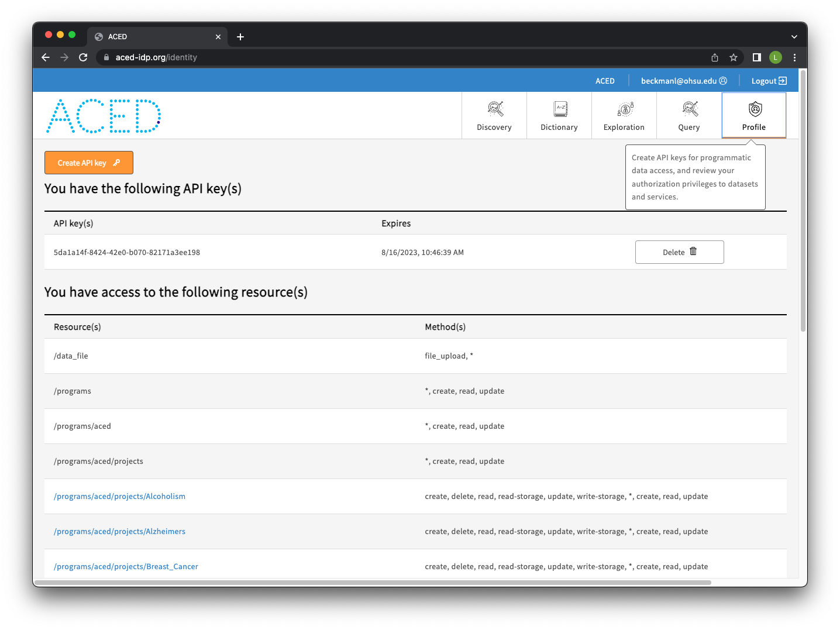Go to the Exploration page icon
Viewport: 840px width, 630px height.
tap(625, 109)
